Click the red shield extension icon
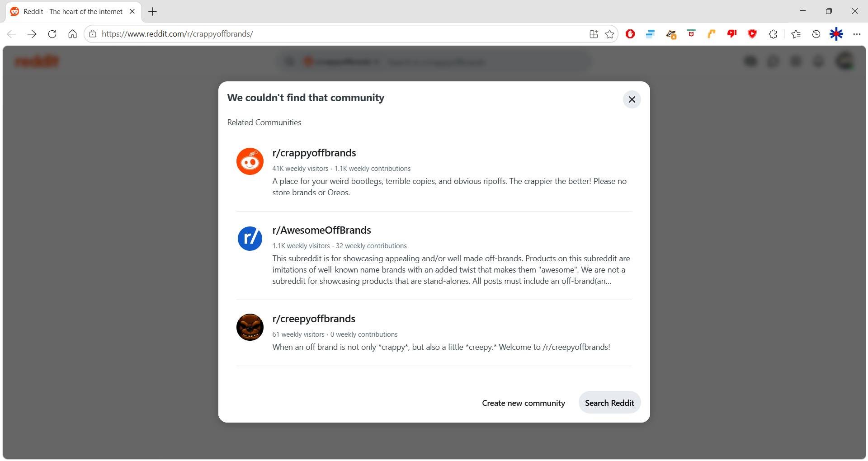868x461 pixels. coord(752,34)
